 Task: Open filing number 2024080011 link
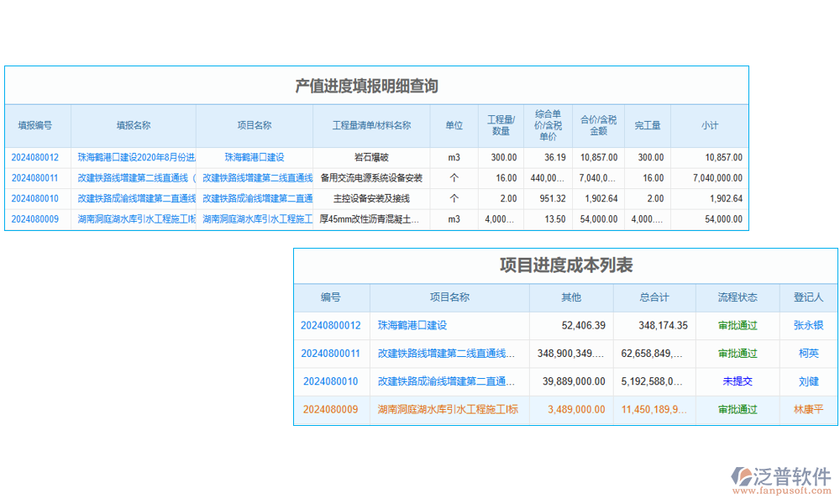pos(38,178)
